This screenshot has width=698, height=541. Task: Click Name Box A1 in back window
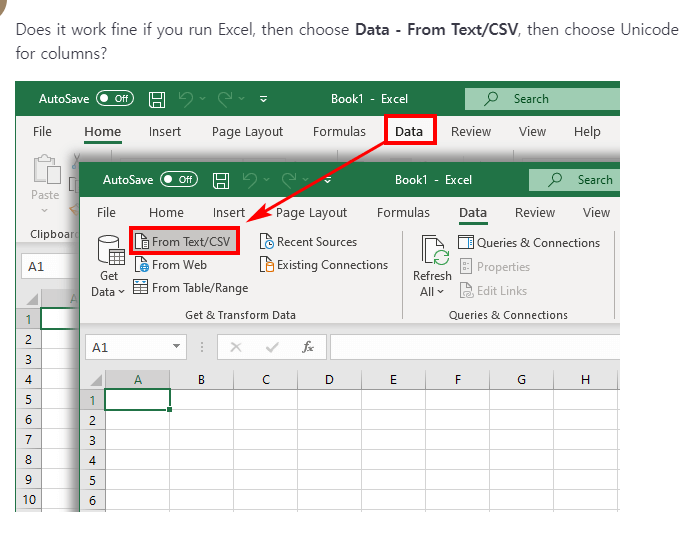coord(50,266)
